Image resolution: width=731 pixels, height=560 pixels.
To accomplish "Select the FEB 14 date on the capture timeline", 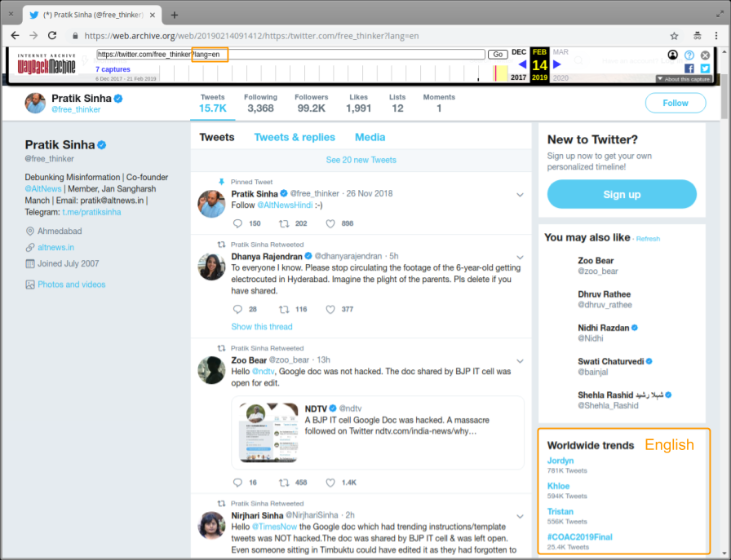I will coord(538,65).
